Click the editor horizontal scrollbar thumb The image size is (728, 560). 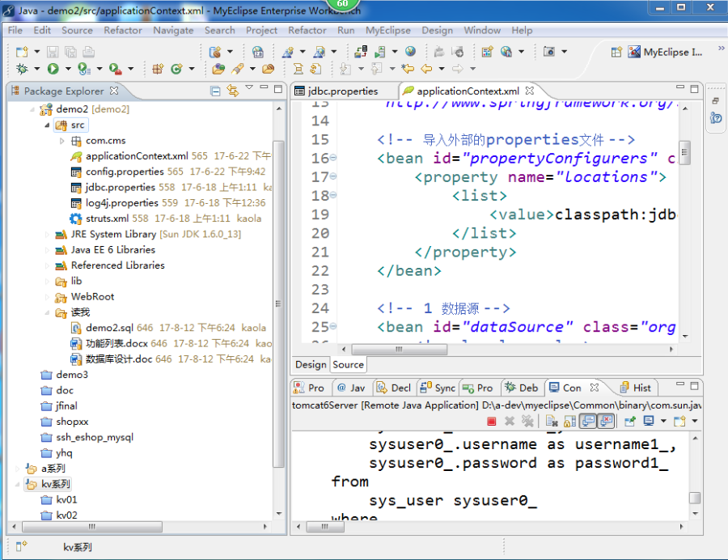click(400, 349)
